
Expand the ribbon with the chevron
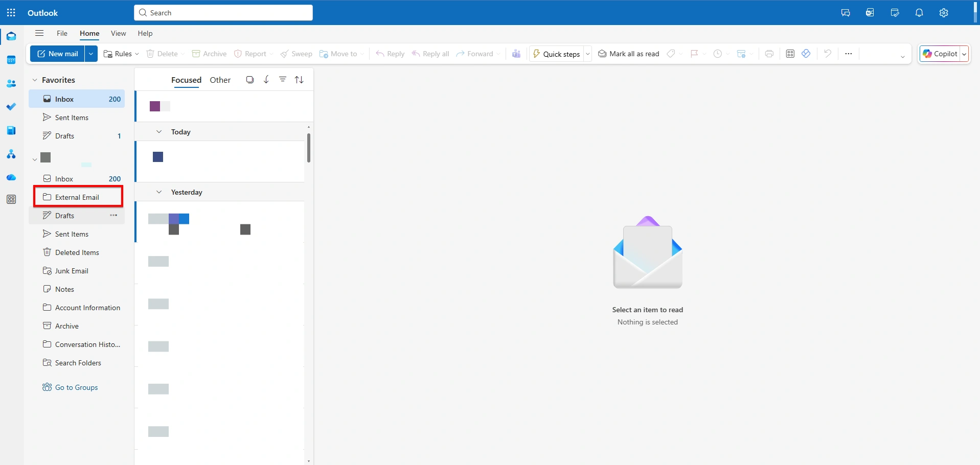903,57
